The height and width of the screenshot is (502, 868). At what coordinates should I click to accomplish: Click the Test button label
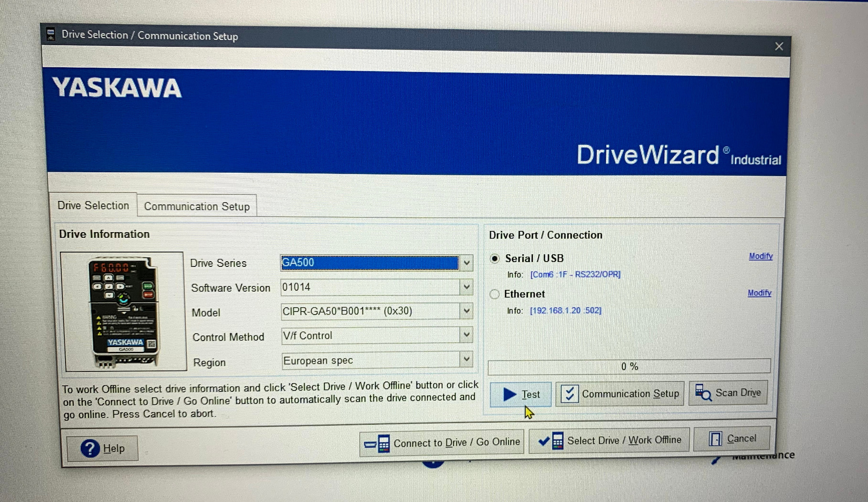530,394
